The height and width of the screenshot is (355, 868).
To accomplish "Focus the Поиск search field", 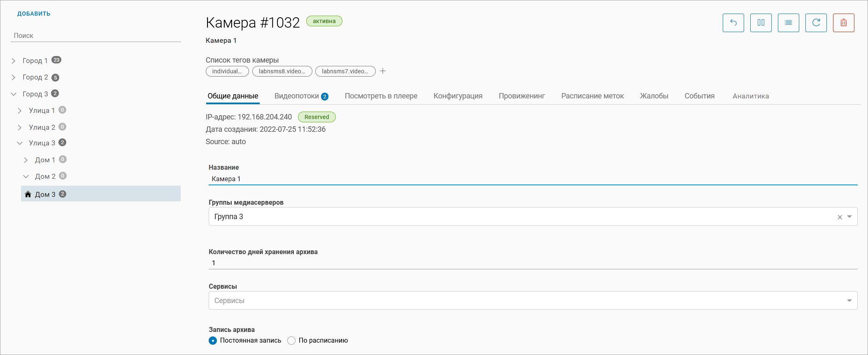I will coord(95,35).
